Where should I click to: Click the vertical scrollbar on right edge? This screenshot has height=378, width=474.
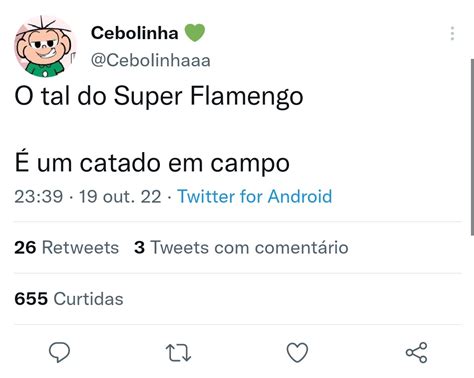pos(472,147)
